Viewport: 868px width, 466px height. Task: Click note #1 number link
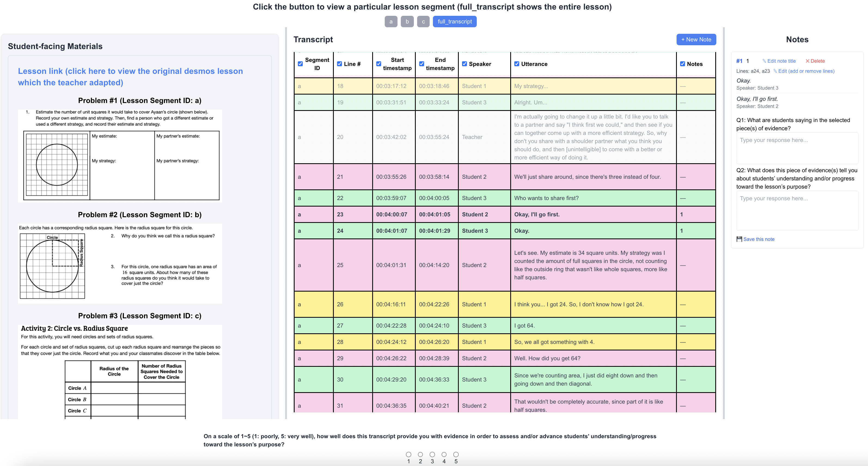tap(739, 61)
